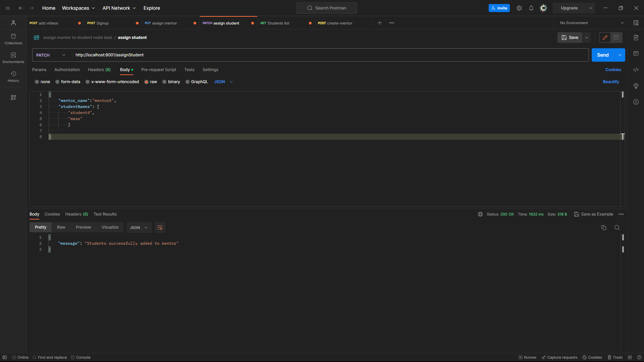Click inside the request URL field
Image resolution: width=644 pixels, height=362 pixels.
(235, 55)
